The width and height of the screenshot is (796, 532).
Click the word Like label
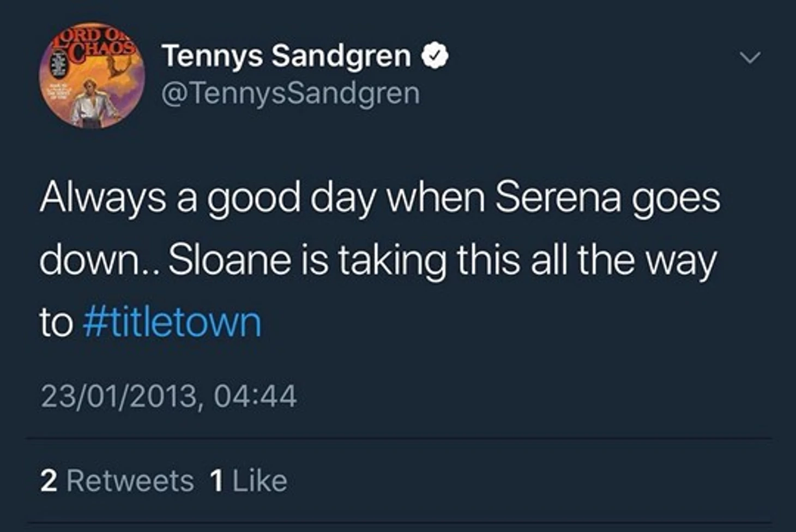tap(260, 481)
